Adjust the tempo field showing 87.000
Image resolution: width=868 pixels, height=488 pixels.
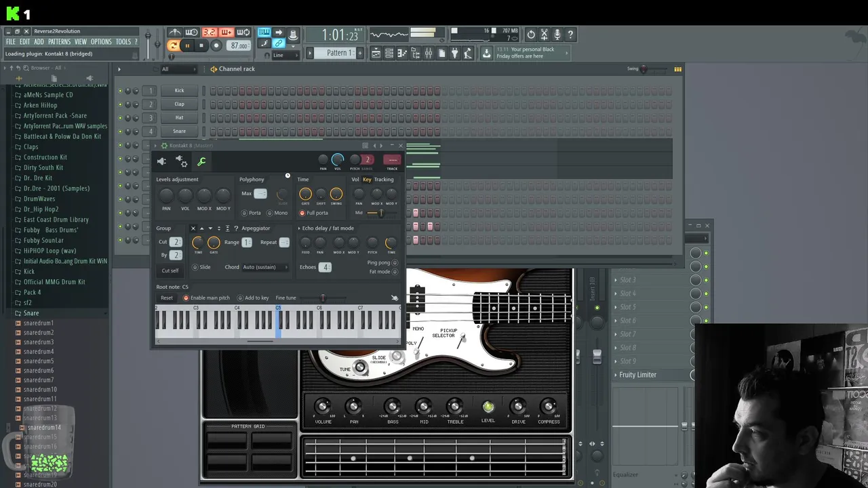(239, 45)
